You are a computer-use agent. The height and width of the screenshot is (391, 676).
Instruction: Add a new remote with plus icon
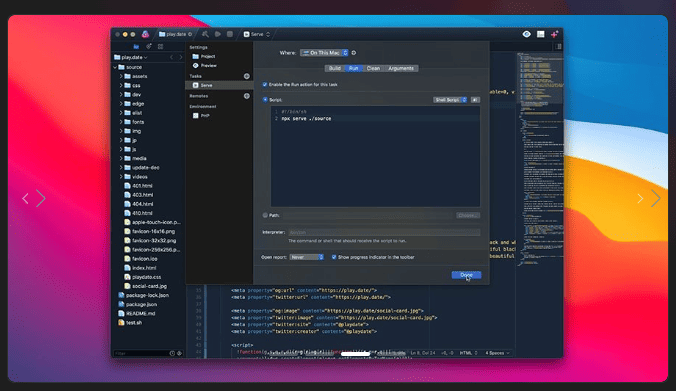point(247,96)
